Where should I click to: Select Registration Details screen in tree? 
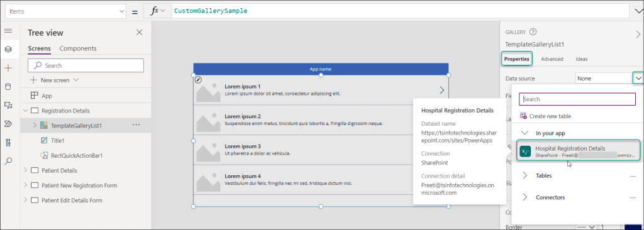point(65,111)
